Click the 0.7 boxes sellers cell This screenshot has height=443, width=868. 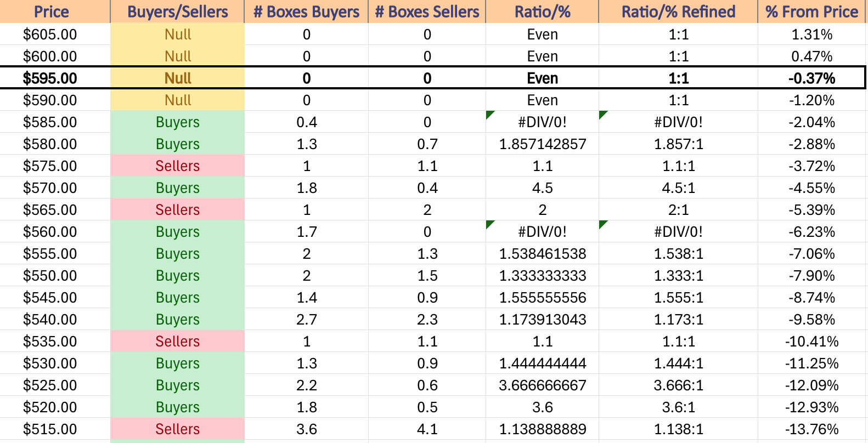[x=427, y=144]
